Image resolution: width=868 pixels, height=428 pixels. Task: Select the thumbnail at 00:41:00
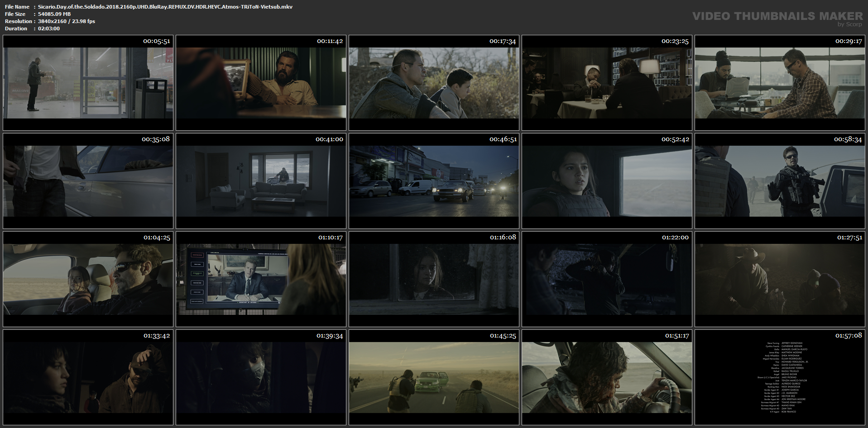click(261, 181)
